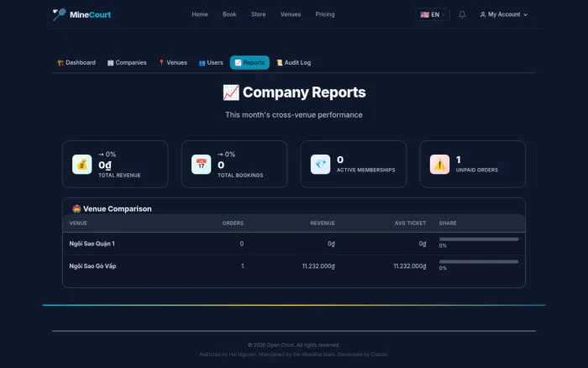Image resolution: width=588 pixels, height=368 pixels.
Task: Go to Home in top navigation
Action: [x=200, y=14]
